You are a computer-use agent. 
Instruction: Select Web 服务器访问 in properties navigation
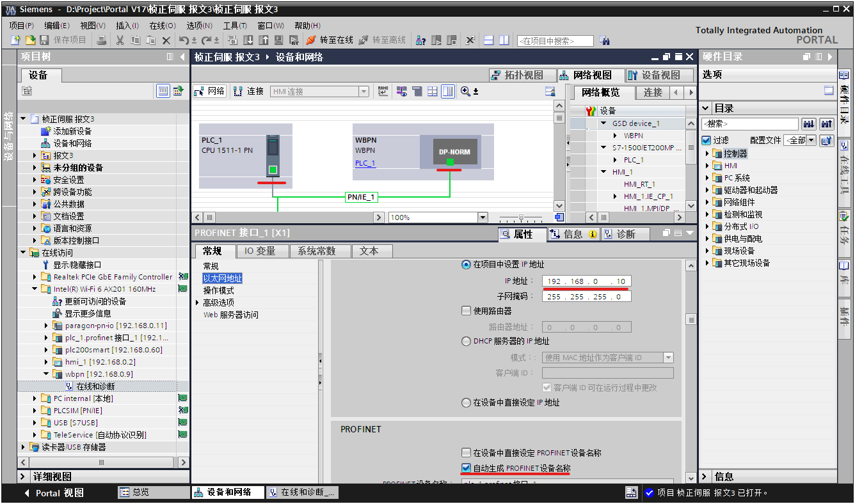[x=230, y=315]
